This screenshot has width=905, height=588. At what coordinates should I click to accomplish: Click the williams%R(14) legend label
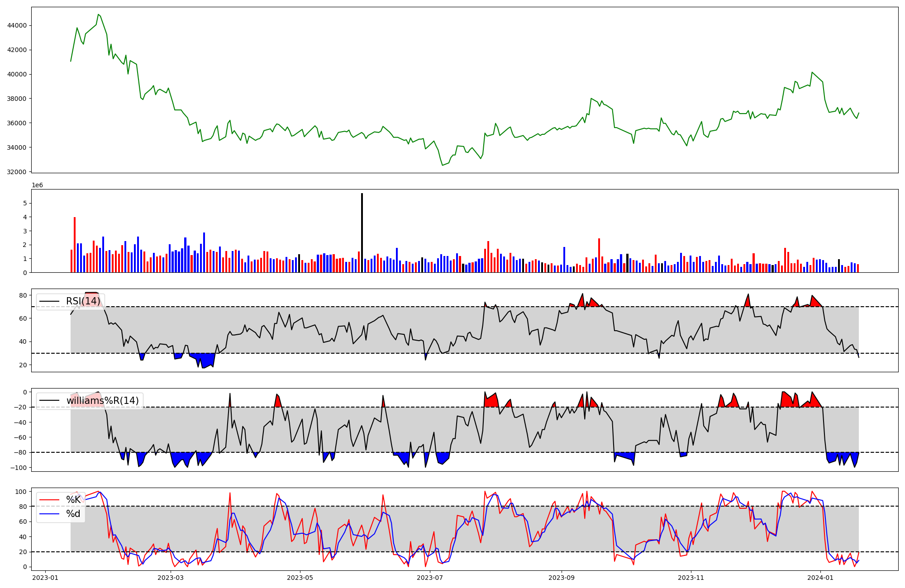pos(103,401)
